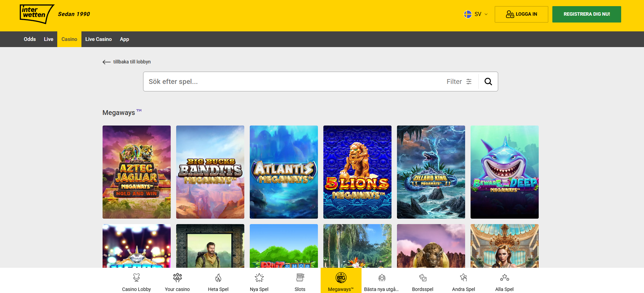Click REGISTRERA DIG NU! button
Viewport: 644px width, 293px height.
coord(587,14)
